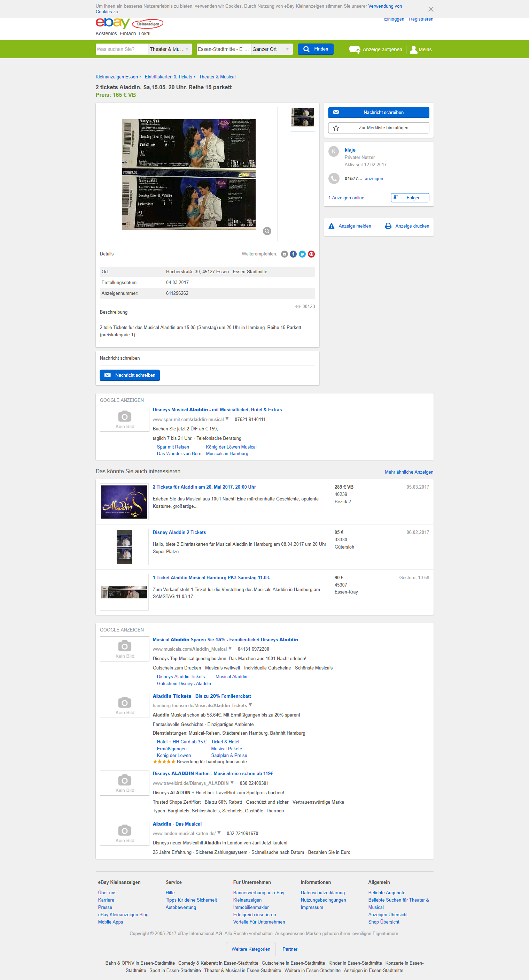Click Verwendung von Cookies link
The image size is (529, 980).
(385, 7)
